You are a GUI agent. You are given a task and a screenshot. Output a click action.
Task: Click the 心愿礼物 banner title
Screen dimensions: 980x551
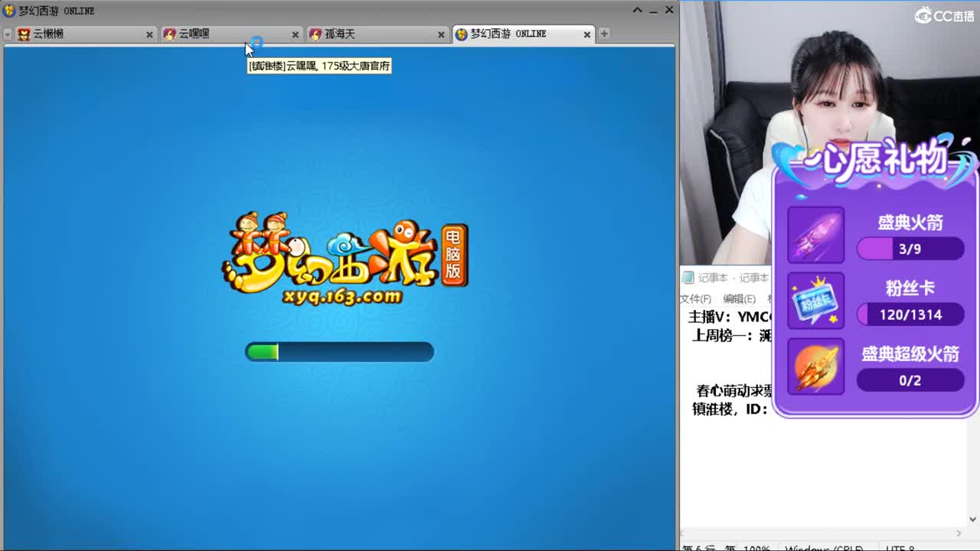tap(877, 161)
